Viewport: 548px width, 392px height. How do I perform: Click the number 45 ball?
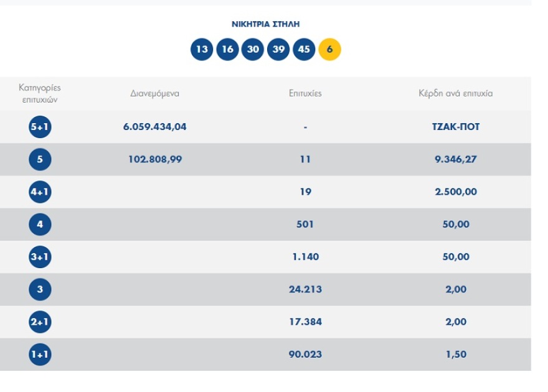(x=304, y=50)
